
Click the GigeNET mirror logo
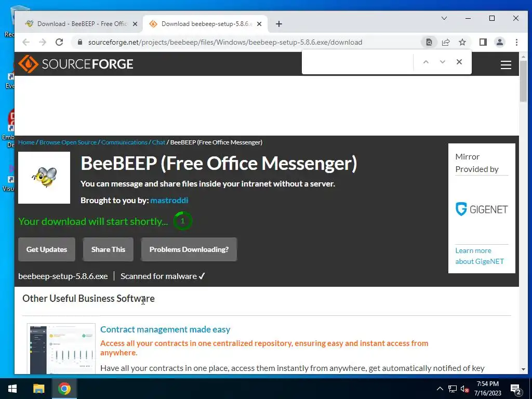[482, 209]
